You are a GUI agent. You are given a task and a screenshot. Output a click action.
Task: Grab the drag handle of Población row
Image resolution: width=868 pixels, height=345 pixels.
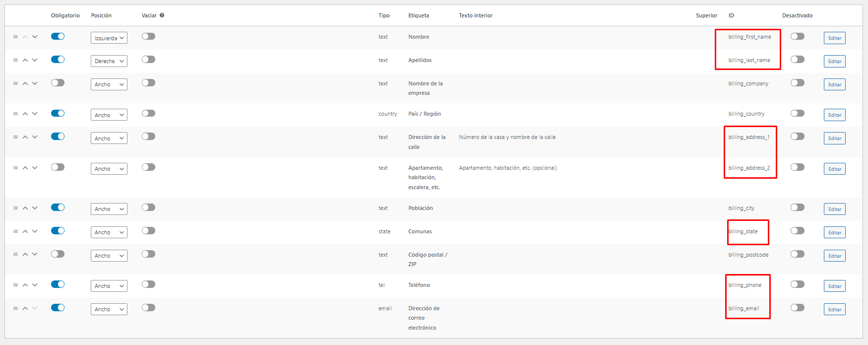(x=15, y=208)
